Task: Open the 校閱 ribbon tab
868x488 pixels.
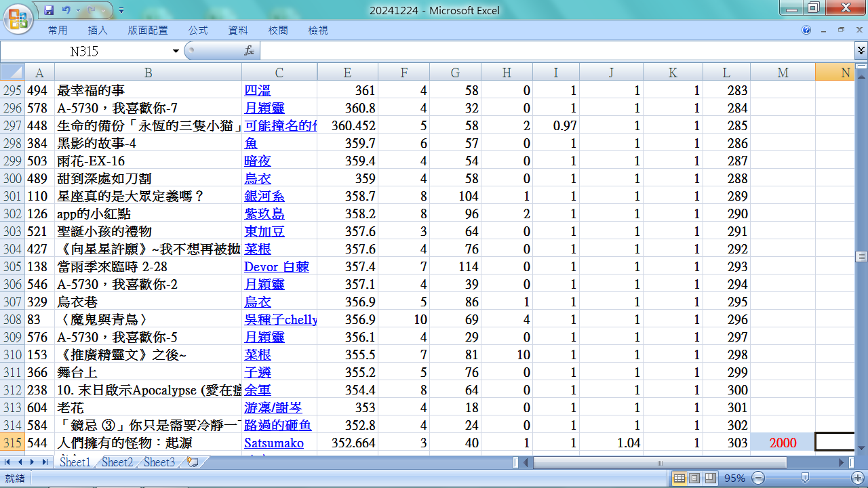Action: click(278, 30)
